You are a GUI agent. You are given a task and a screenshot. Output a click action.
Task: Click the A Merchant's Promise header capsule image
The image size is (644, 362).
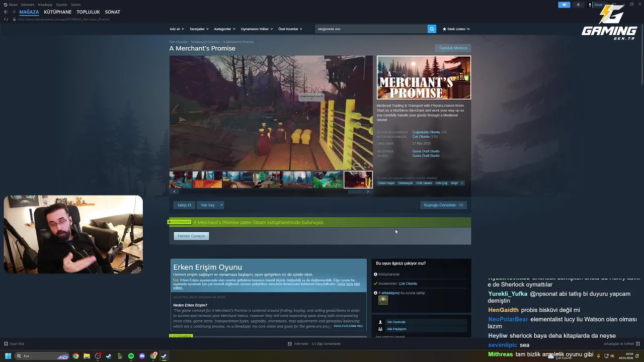(x=424, y=77)
